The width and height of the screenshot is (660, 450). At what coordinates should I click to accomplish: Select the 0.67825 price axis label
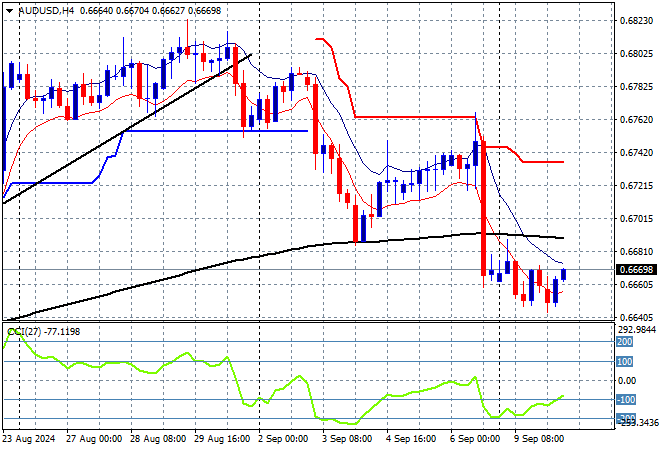pyautogui.click(x=636, y=87)
